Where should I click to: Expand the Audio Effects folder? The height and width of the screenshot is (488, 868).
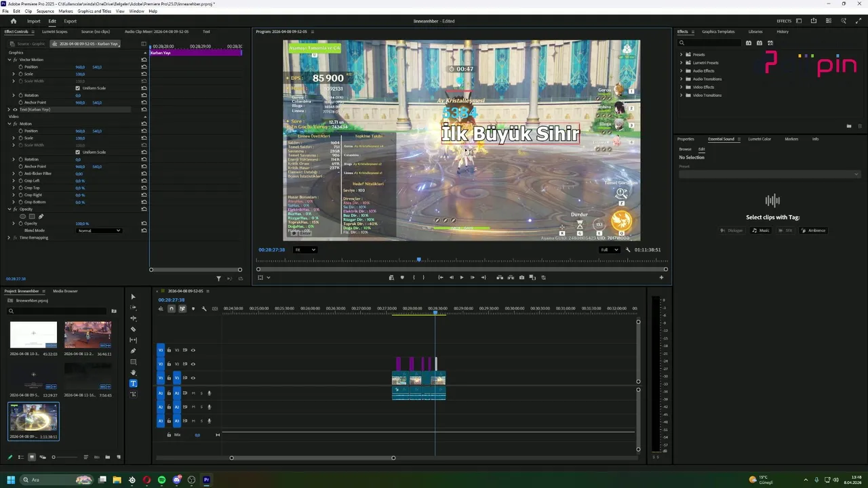pos(682,70)
